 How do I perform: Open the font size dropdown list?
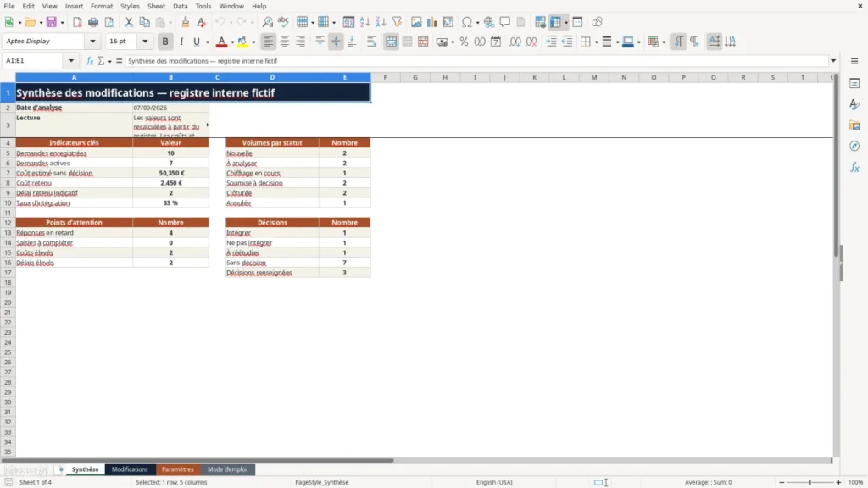(x=145, y=41)
